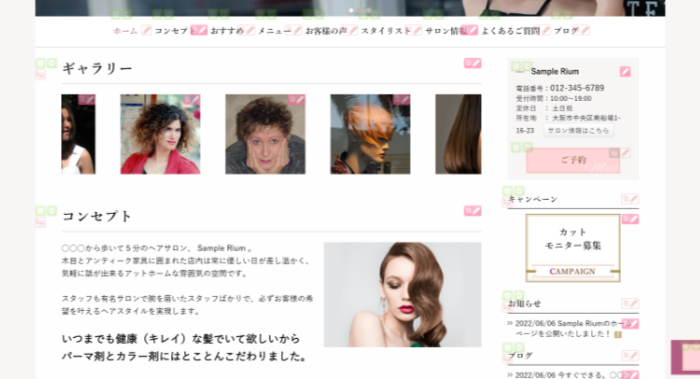This screenshot has width=700, height=379.
Task: Go to the よくあるご質問 menu item
Action: click(x=510, y=31)
